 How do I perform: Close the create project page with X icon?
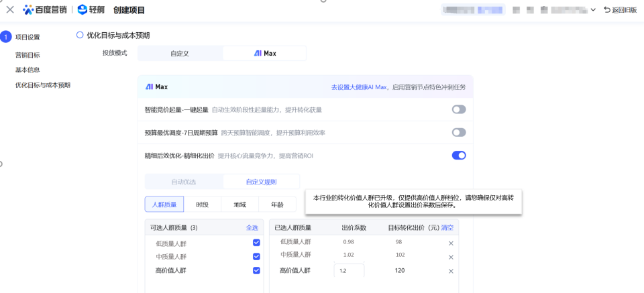[10, 10]
